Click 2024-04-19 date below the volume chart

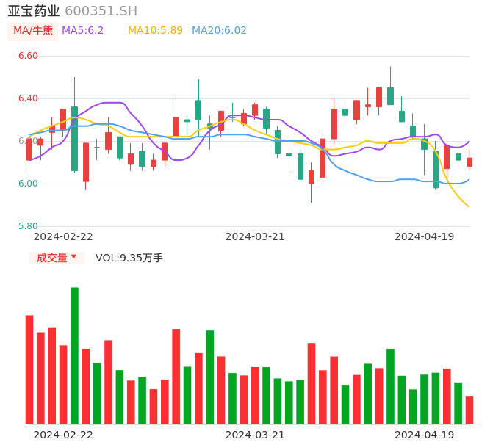coord(424,434)
